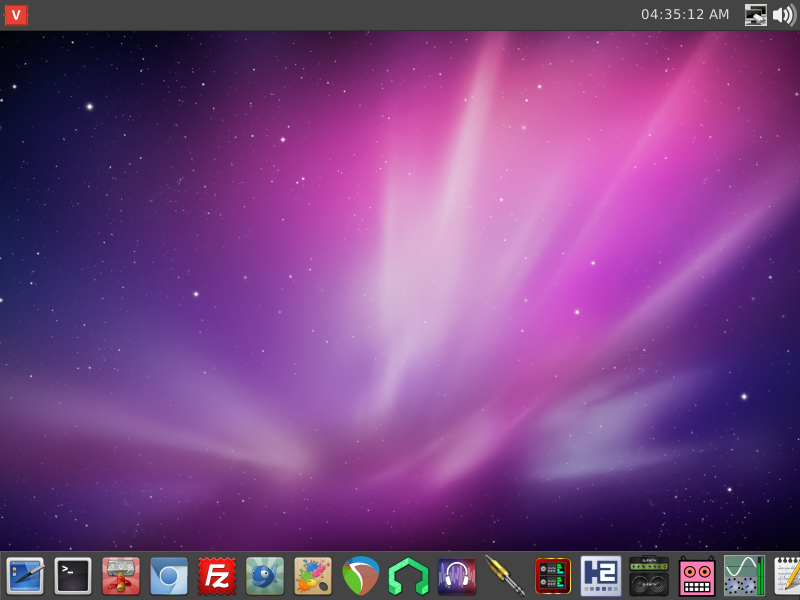
Task: Open the red V applications menu
Action: [16, 15]
